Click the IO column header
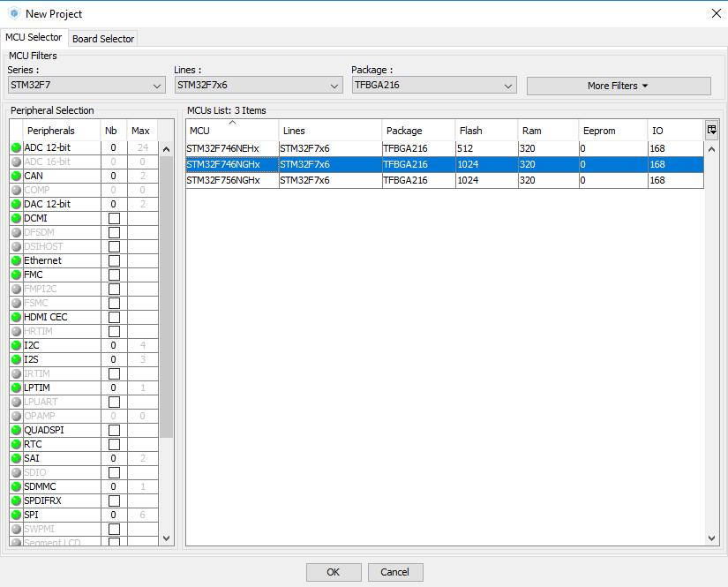728x587 pixels. (x=676, y=131)
